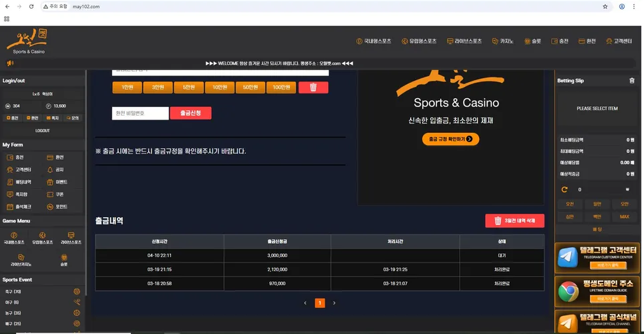
Task: Clear the Betting Slip with trash icon
Action: point(632,81)
